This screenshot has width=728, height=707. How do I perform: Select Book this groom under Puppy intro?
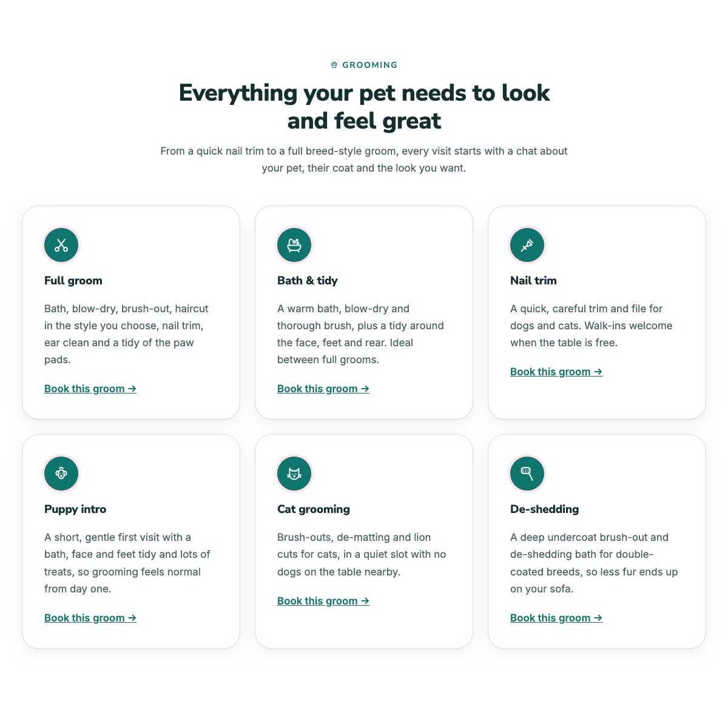coord(90,618)
